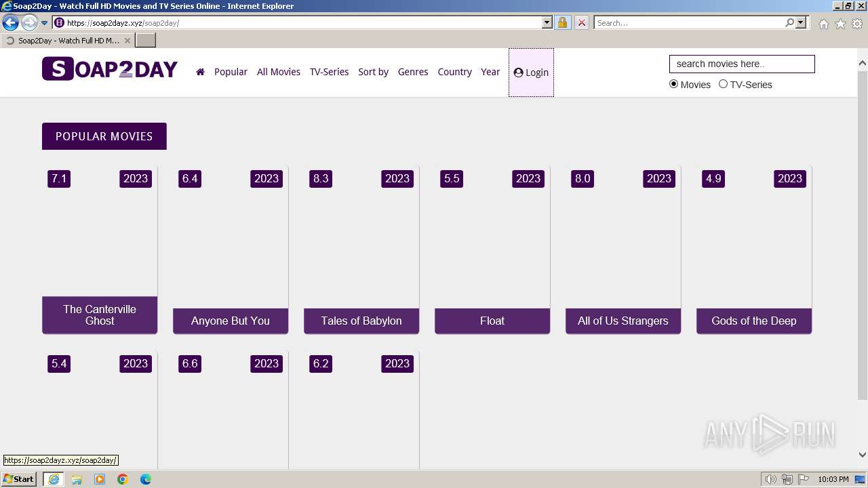Expand the address bar autocomplete dropdown
The height and width of the screenshot is (488, 868).
tap(547, 23)
